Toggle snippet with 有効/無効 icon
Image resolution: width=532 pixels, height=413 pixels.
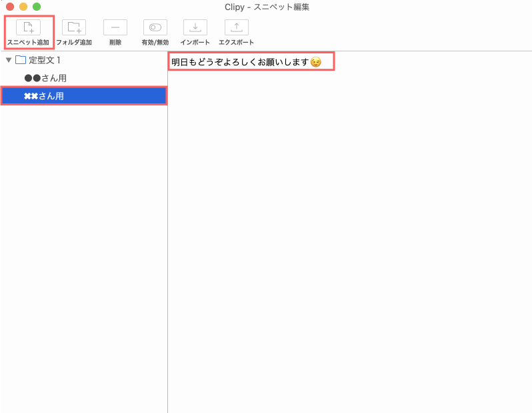click(x=155, y=27)
